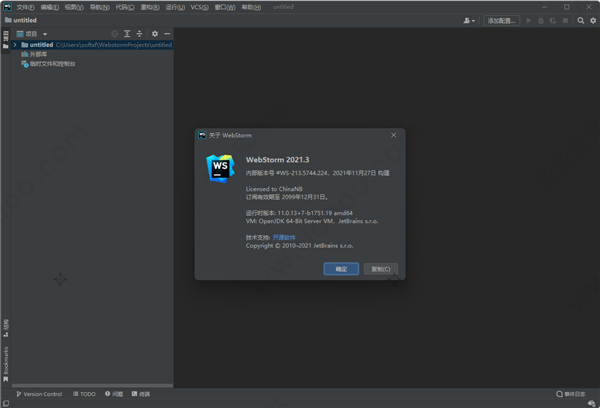Open the TODO tool window
Image resolution: width=600 pixels, height=408 pixels.
[84, 394]
